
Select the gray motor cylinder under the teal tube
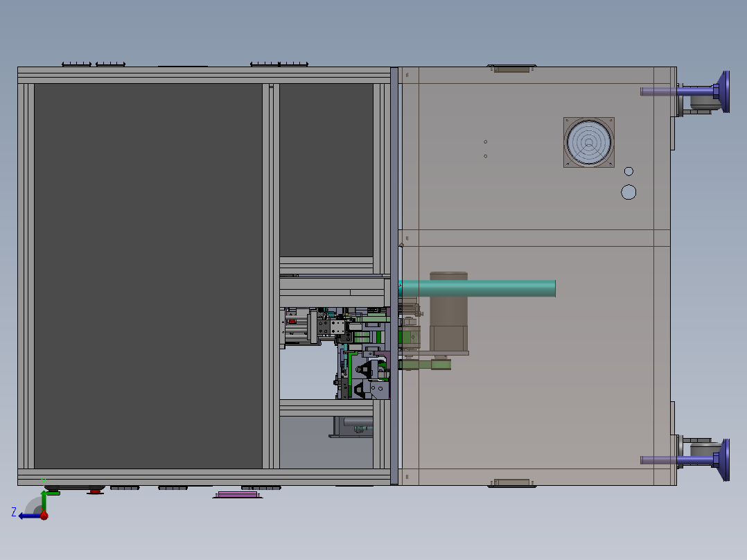448,312
